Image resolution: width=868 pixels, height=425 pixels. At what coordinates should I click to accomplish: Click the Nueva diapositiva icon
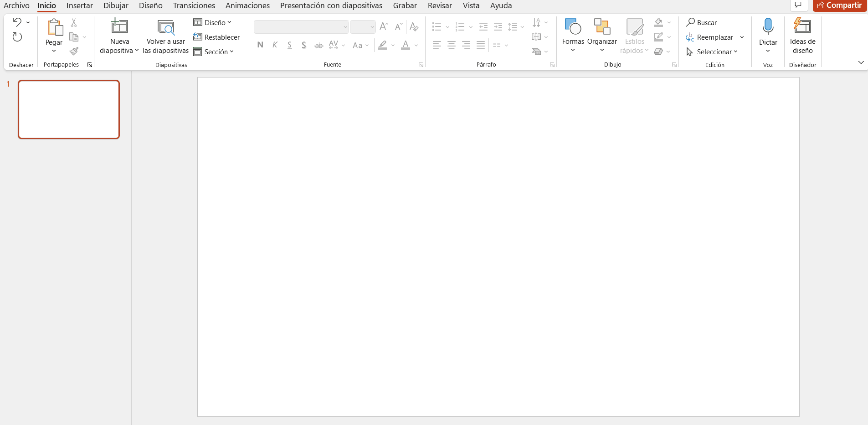[x=119, y=26]
